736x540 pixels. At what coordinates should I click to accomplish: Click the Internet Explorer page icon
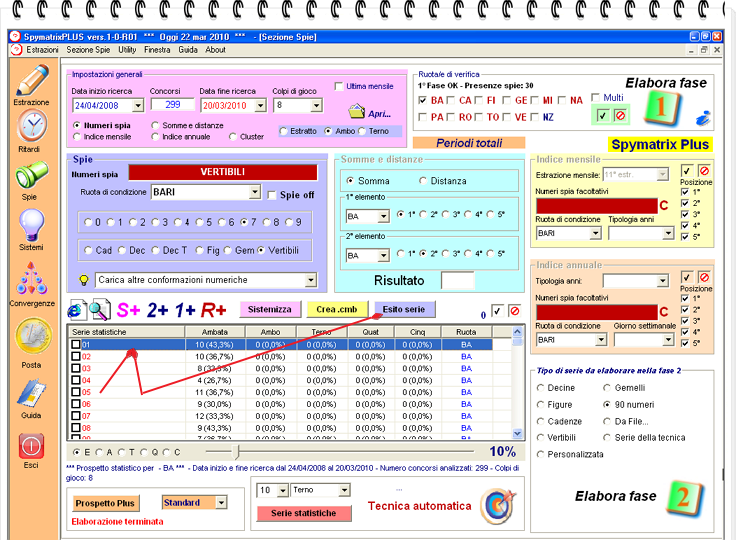coord(77,309)
